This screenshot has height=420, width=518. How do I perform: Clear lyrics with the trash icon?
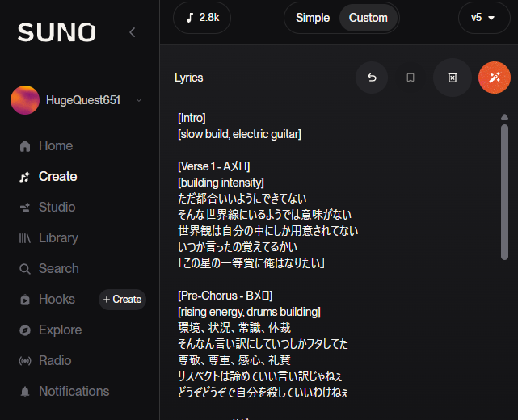pyautogui.click(x=453, y=78)
